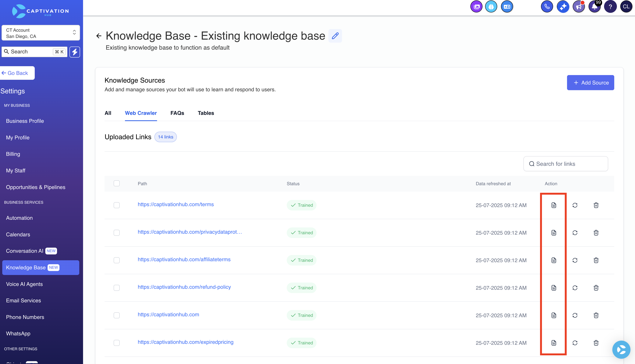Click the back arrow beside Knowledge Base title
Viewport: 635px width, 364px height.
(x=99, y=36)
